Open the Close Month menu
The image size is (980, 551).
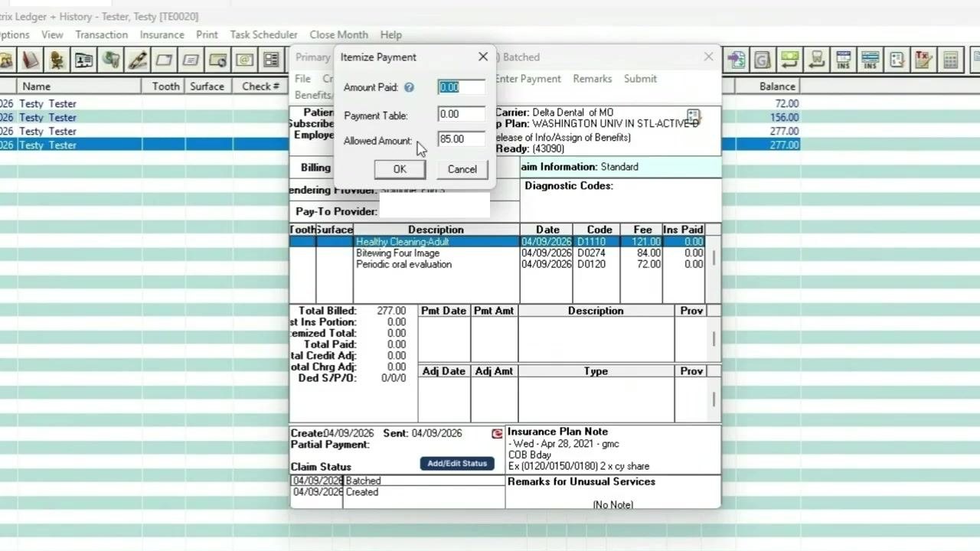coord(338,34)
